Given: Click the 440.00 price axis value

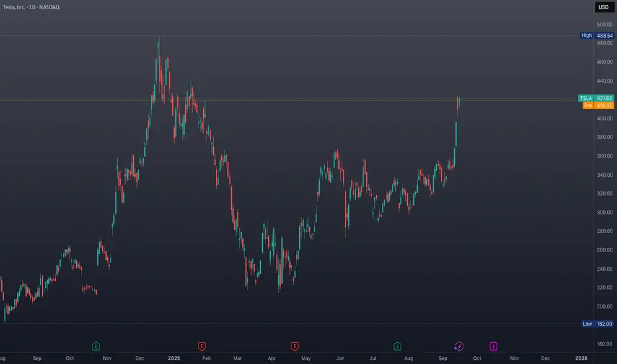Looking at the screenshot, I should pos(605,81).
